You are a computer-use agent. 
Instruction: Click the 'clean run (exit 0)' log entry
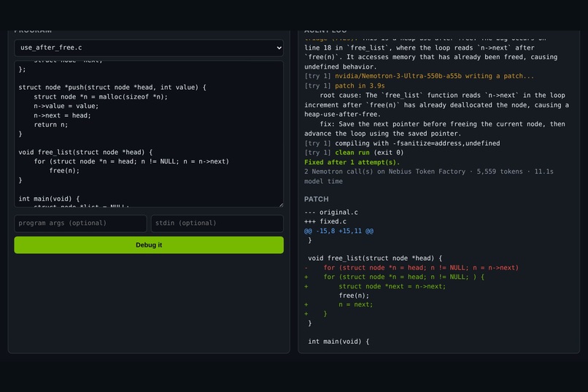369,153
